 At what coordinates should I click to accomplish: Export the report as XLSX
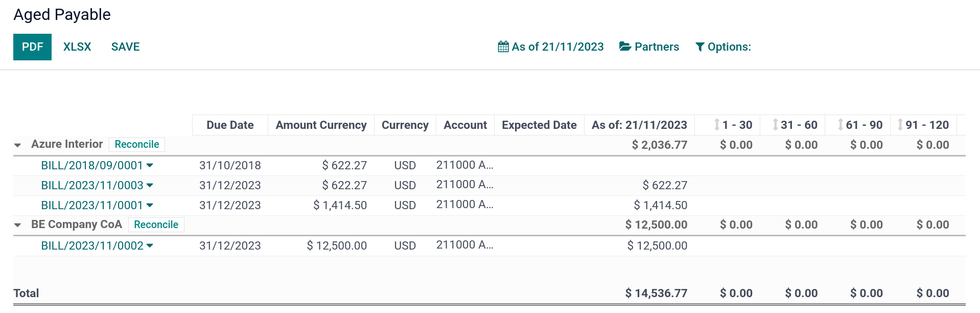tap(77, 47)
